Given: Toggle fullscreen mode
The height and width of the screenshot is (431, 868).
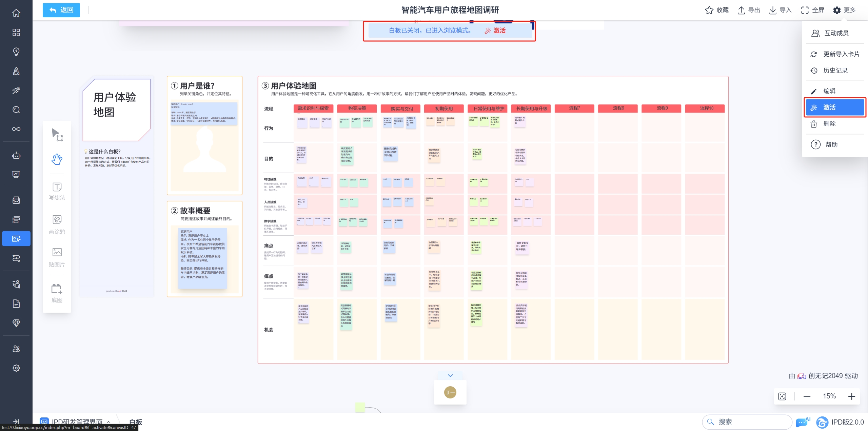Looking at the screenshot, I should 812,10.
